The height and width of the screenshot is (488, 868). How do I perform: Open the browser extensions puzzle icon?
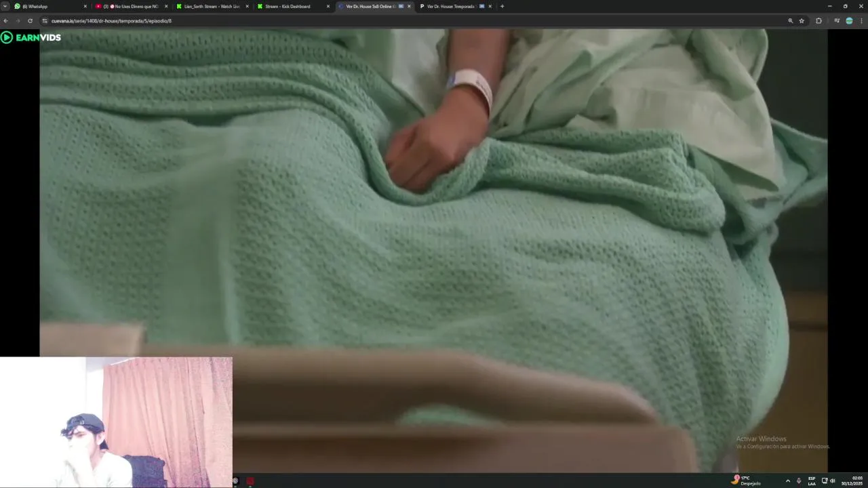[x=818, y=21]
